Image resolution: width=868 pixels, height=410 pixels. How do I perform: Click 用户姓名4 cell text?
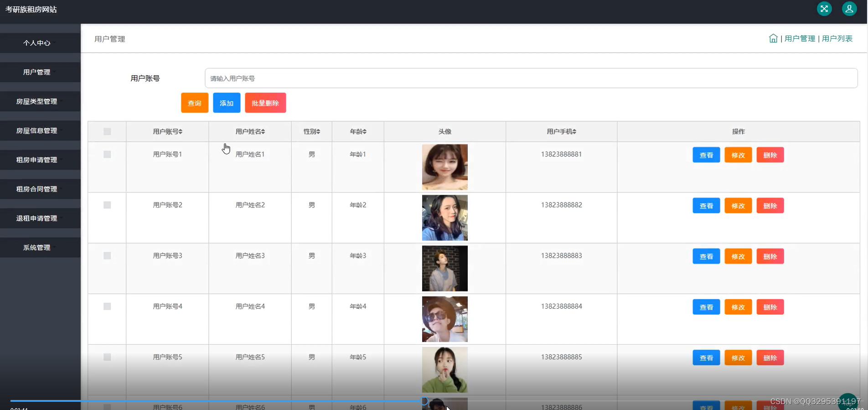(x=250, y=306)
